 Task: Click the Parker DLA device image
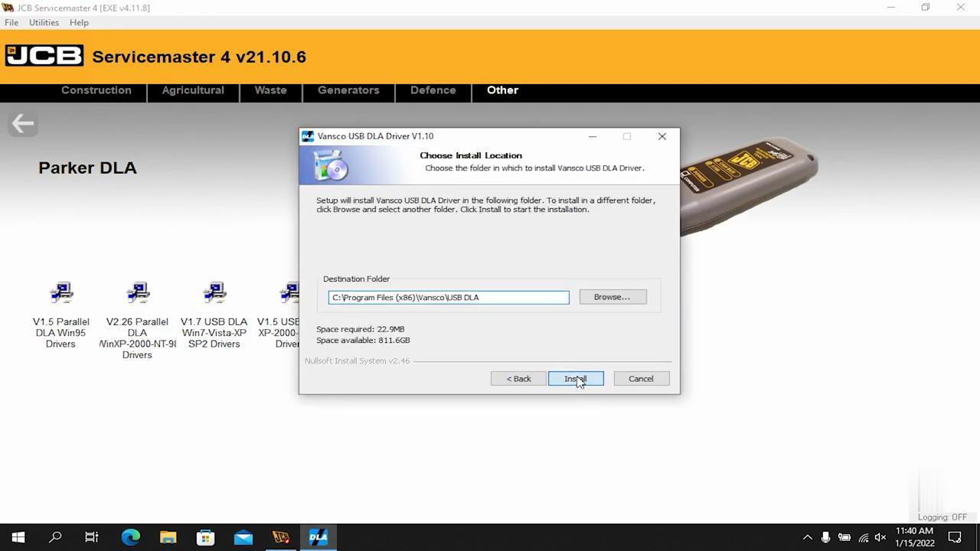pos(749,186)
